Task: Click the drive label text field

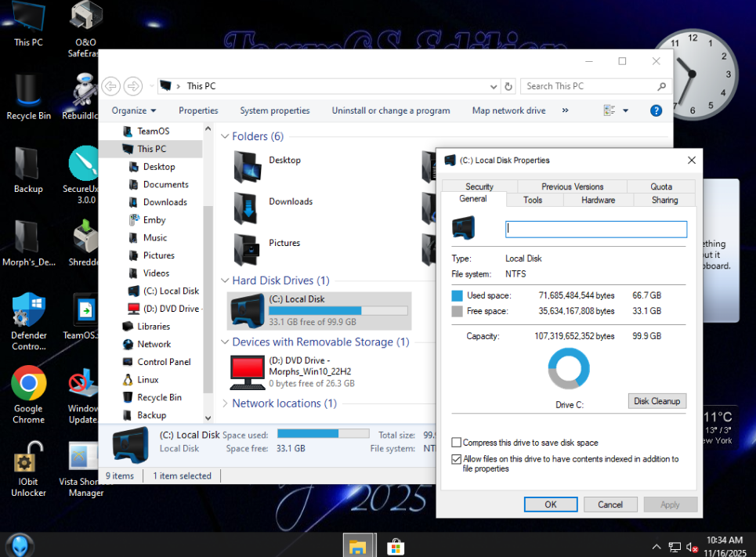Action: [x=596, y=229]
